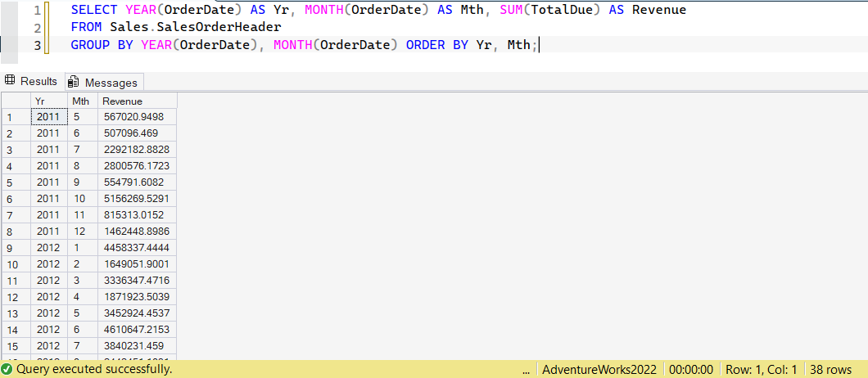Select the Yr column header
Viewport: 868px width, 378px height.
(49, 101)
